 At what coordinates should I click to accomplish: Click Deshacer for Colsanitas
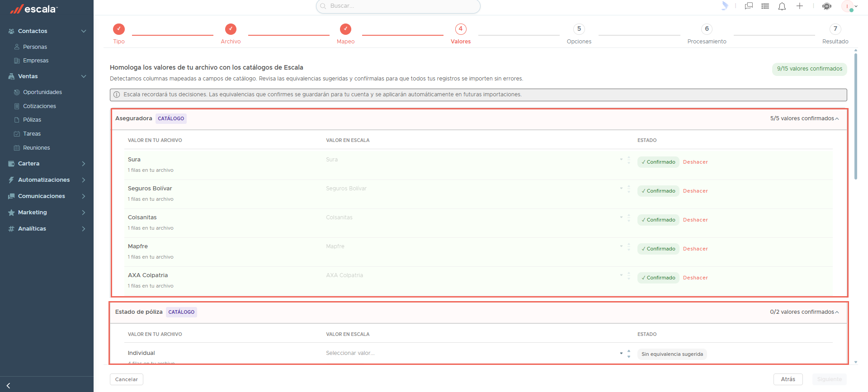(695, 220)
